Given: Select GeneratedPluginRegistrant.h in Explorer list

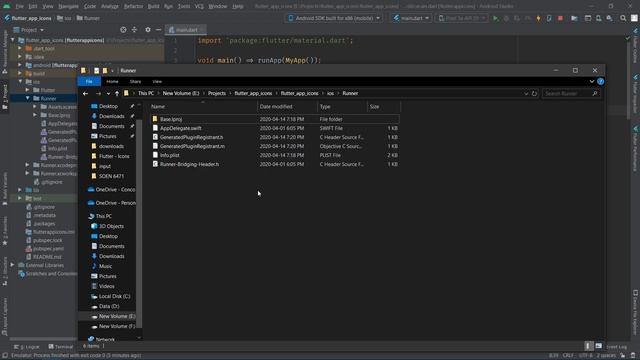Looking at the screenshot, I should 191,137.
